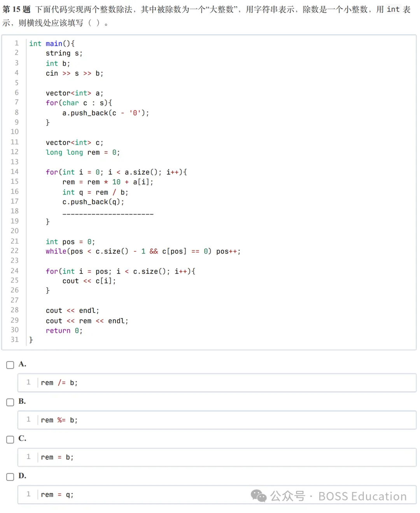Click the for loop header on line 14
The width and height of the screenshot is (420, 513).
pos(116,172)
